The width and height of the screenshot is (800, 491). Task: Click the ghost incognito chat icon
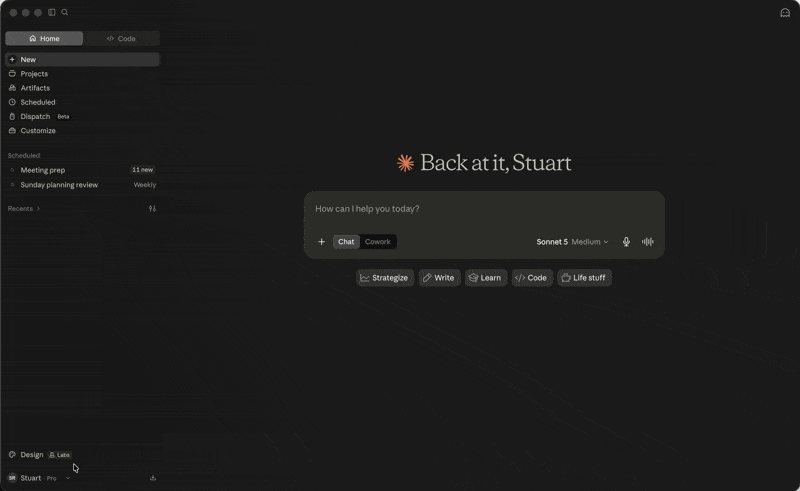pos(785,13)
